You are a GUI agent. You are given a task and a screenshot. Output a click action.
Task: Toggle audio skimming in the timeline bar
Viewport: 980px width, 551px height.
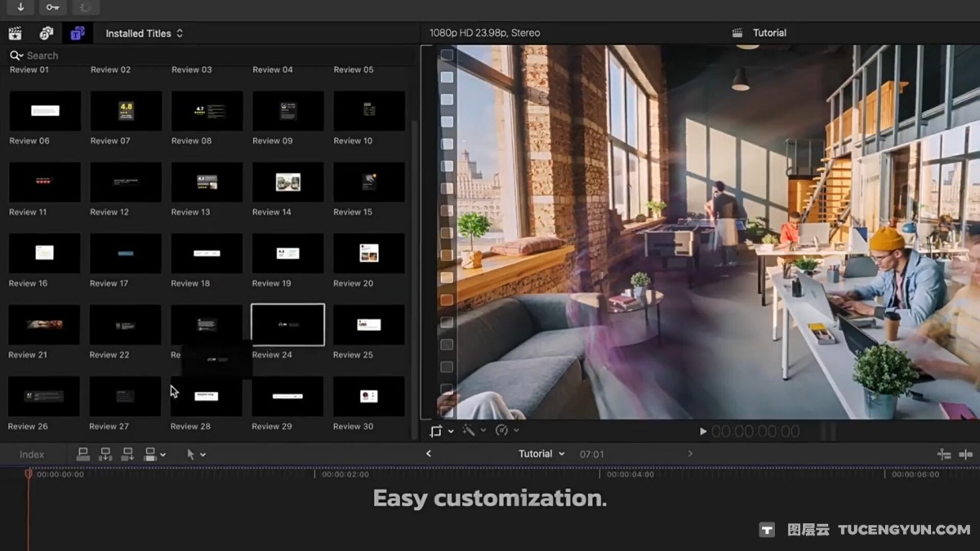pos(966,455)
